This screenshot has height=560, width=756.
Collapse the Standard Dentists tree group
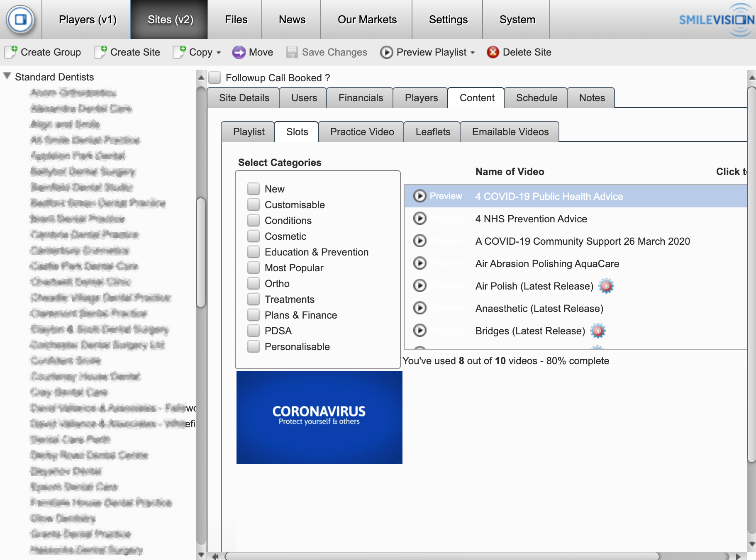pyautogui.click(x=7, y=76)
